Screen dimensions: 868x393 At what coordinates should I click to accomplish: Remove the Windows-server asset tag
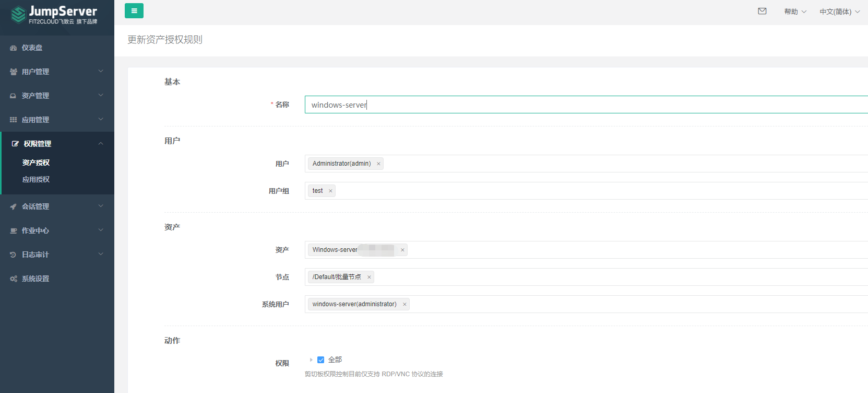402,250
